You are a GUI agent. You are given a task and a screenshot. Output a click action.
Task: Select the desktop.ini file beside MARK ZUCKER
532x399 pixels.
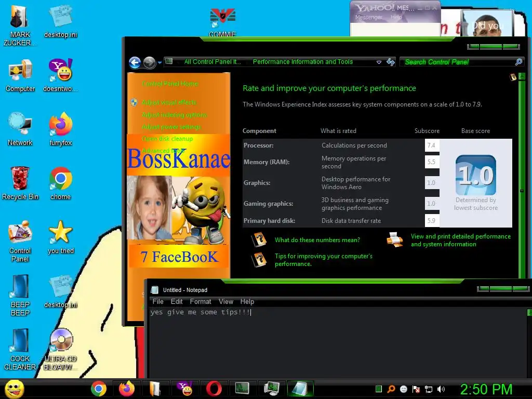tap(60, 21)
